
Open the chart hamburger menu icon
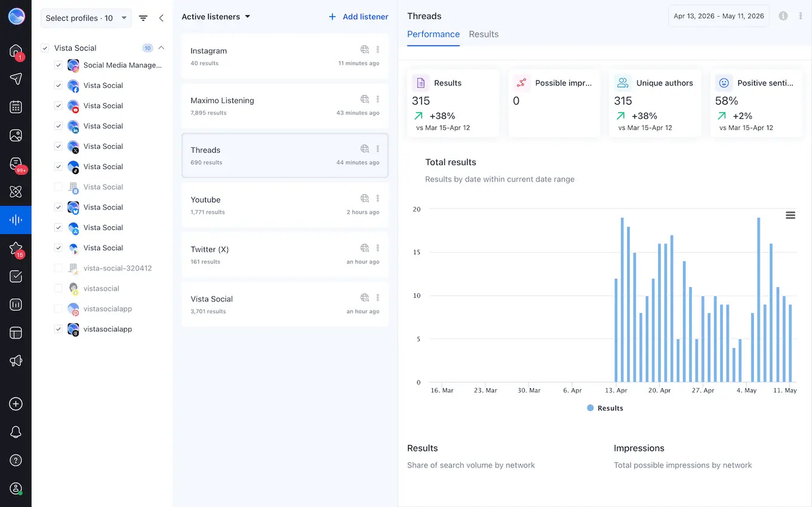[791, 216]
